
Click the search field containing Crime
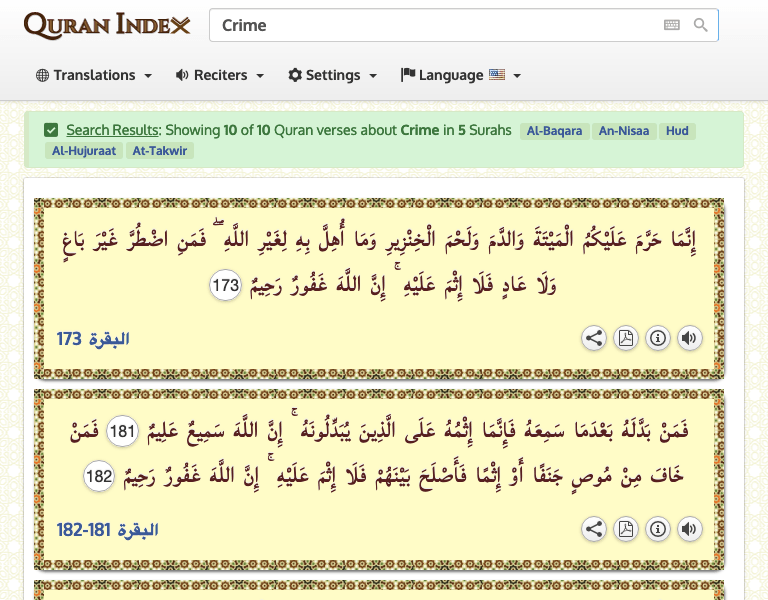[430, 25]
